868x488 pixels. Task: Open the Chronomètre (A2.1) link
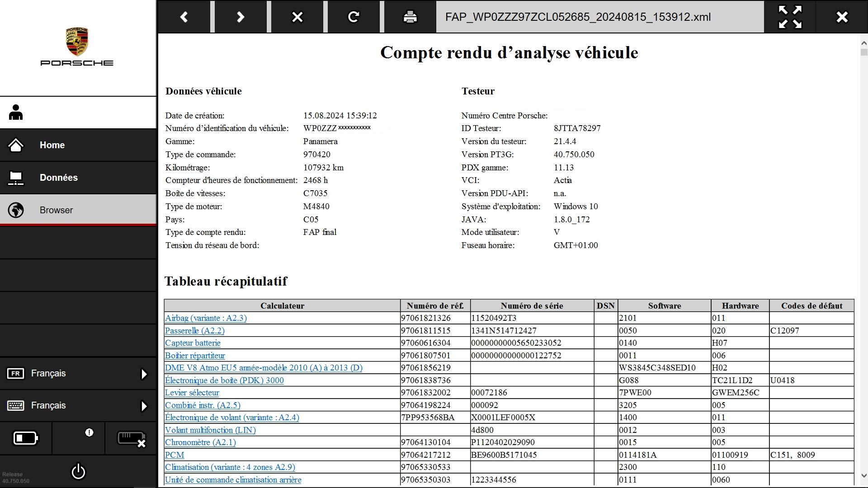(200, 442)
